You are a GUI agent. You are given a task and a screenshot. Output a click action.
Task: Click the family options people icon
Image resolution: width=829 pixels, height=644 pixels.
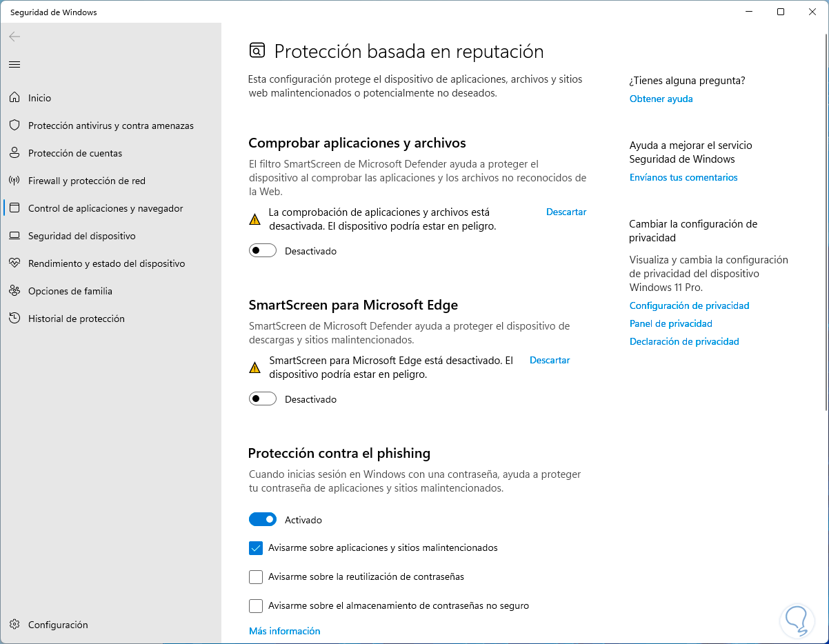point(14,291)
